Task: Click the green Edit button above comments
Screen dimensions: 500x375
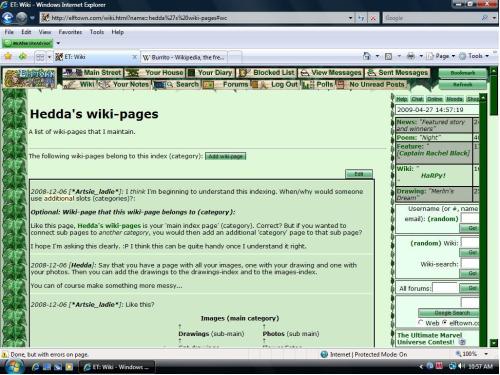Action: [359, 174]
